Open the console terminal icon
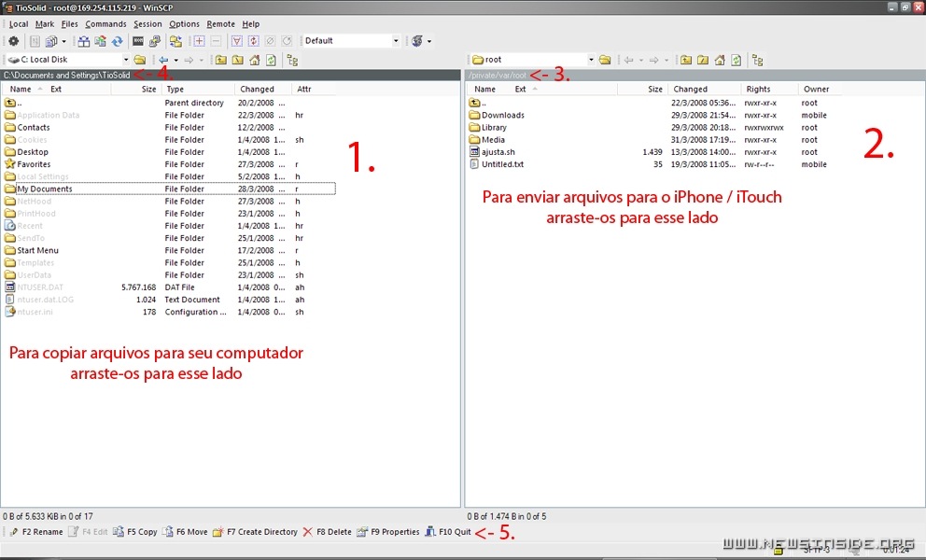 point(138,41)
